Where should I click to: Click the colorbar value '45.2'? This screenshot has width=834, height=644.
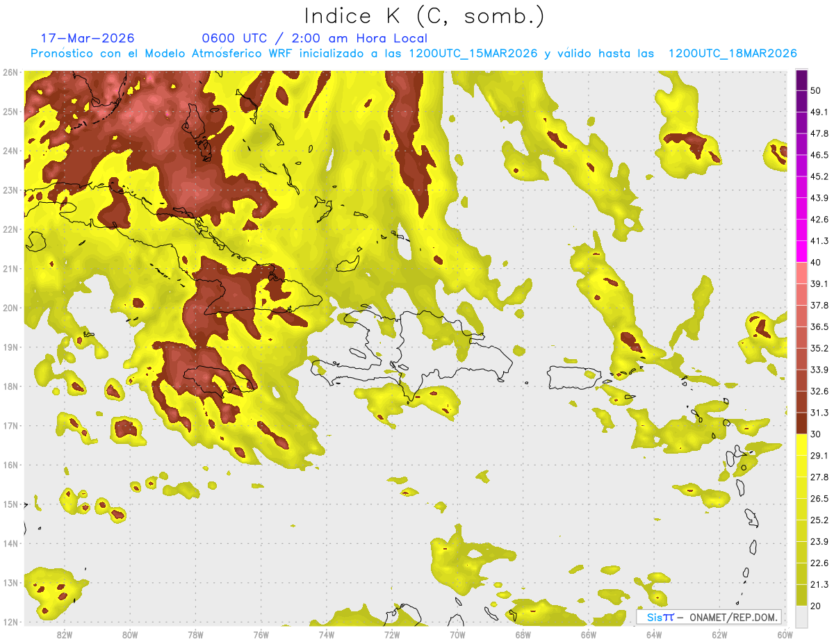coord(819,176)
